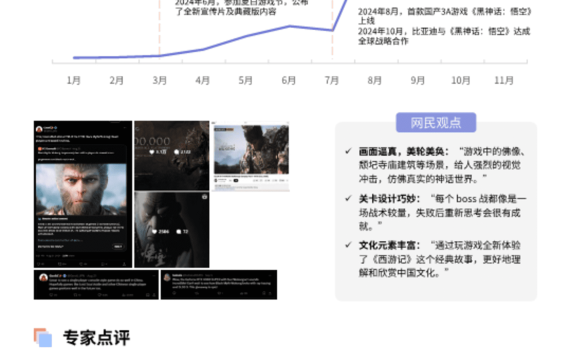Viewport: 570px width, 360px height.
Task: Click the checkmark beside 文化元素丰富
Action: [x=348, y=245]
